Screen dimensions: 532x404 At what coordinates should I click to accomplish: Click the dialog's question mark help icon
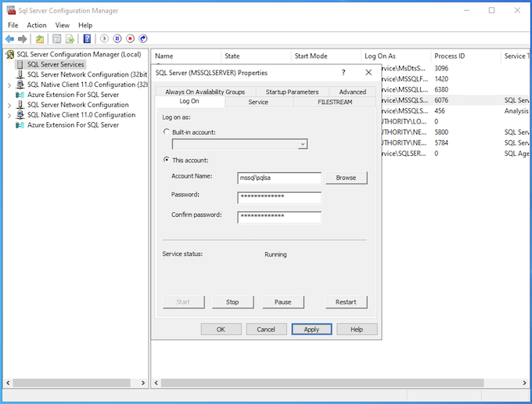[x=343, y=72]
